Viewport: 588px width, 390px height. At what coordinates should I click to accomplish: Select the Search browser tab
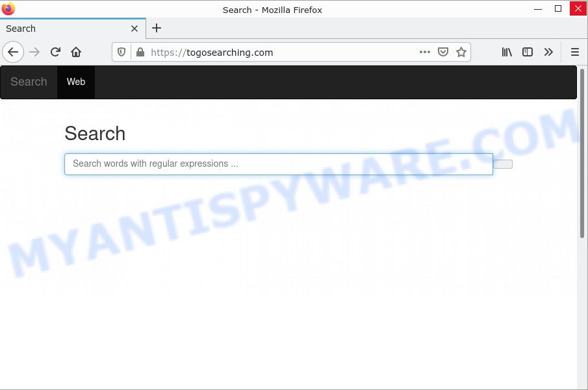click(73, 29)
